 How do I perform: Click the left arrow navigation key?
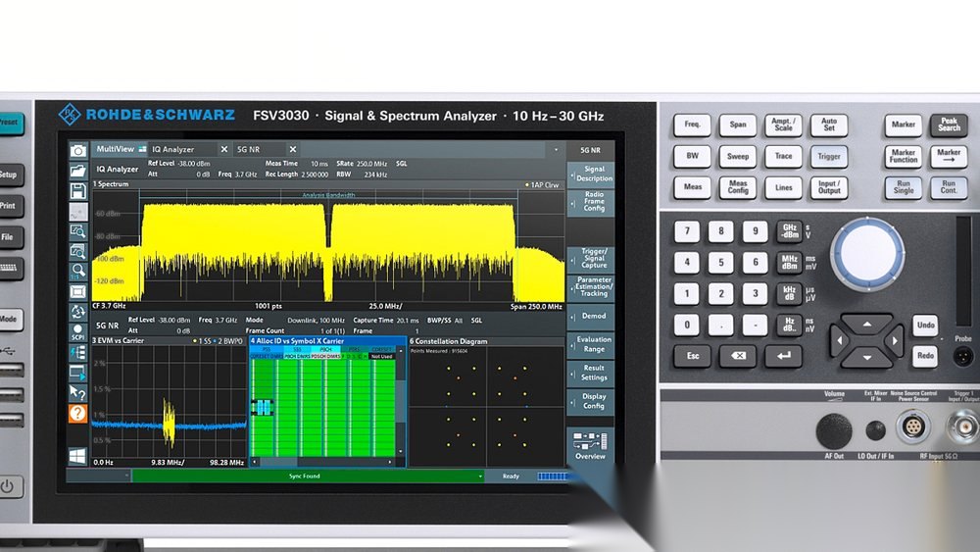coord(840,340)
